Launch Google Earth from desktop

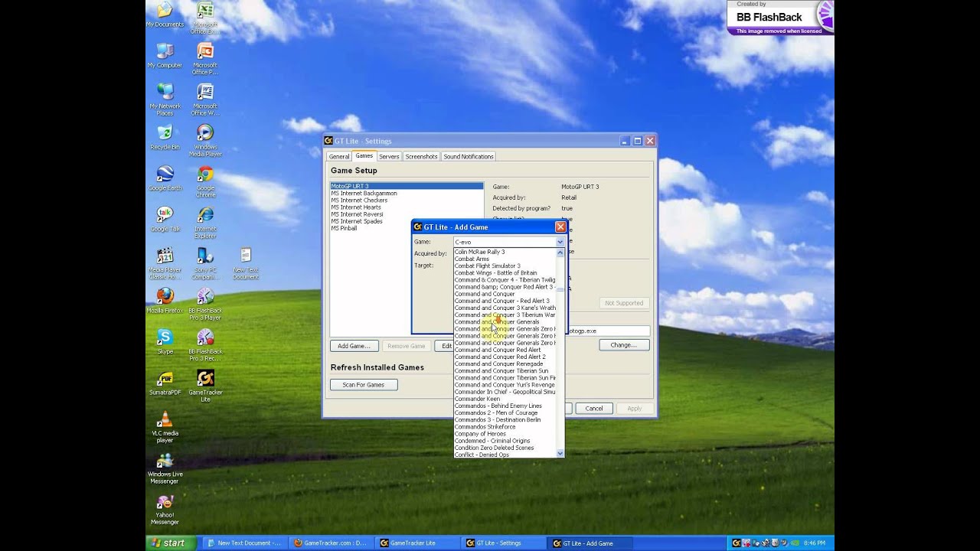tap(165, 178)
